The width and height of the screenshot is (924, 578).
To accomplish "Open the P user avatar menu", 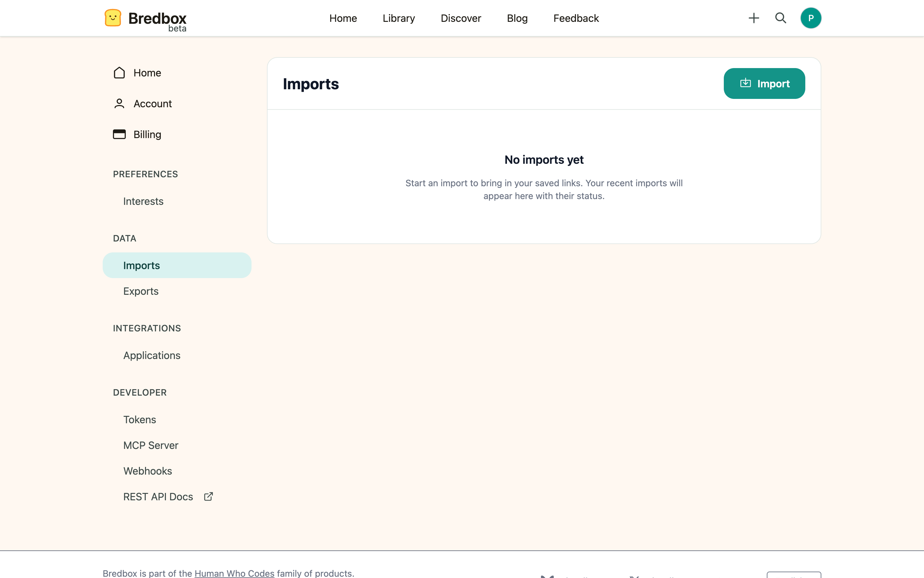I will point(811,18).
